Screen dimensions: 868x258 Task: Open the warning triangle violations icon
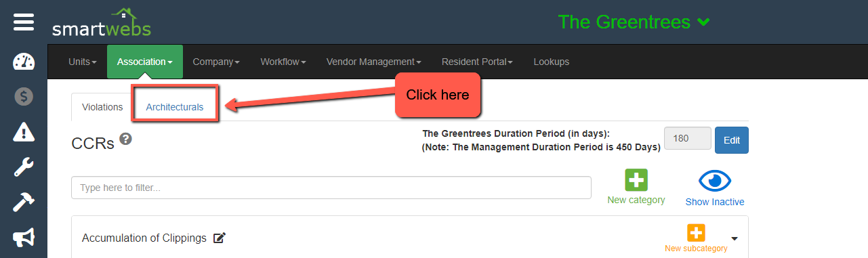click(x=24, y=132)
